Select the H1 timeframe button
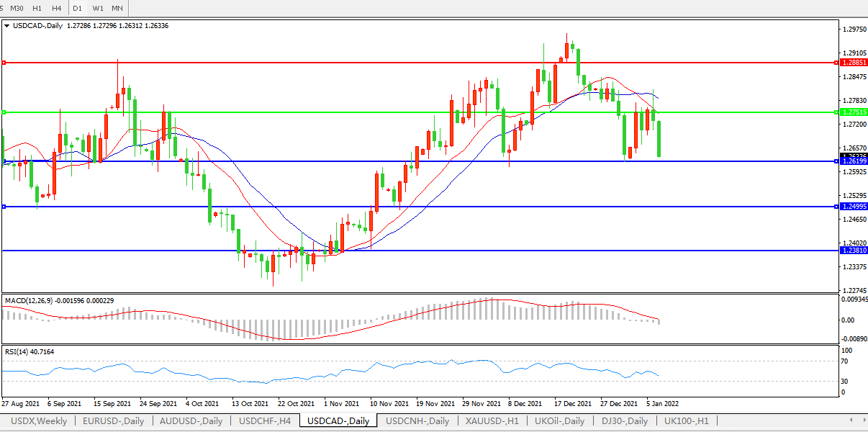 tap(37, 8)
